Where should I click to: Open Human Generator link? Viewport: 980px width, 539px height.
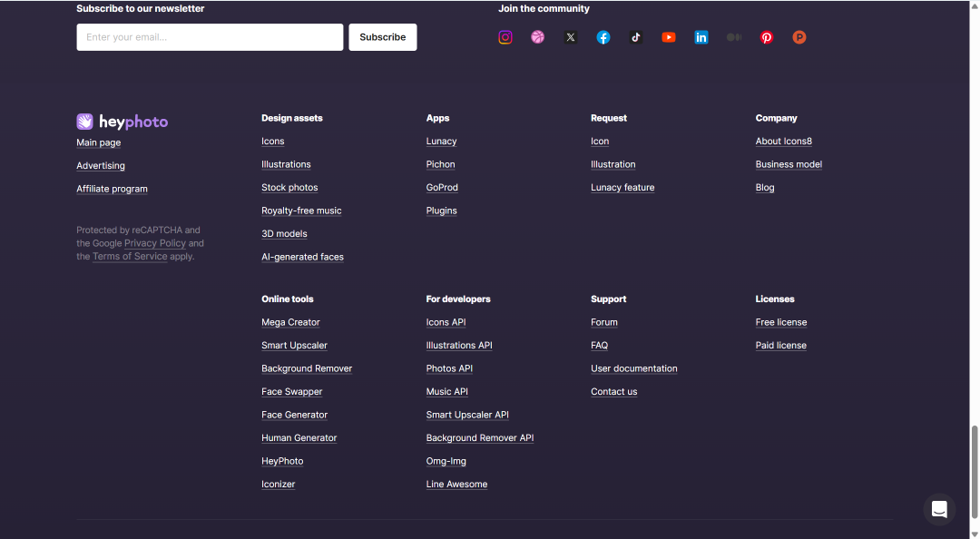(x=299, y=438)
